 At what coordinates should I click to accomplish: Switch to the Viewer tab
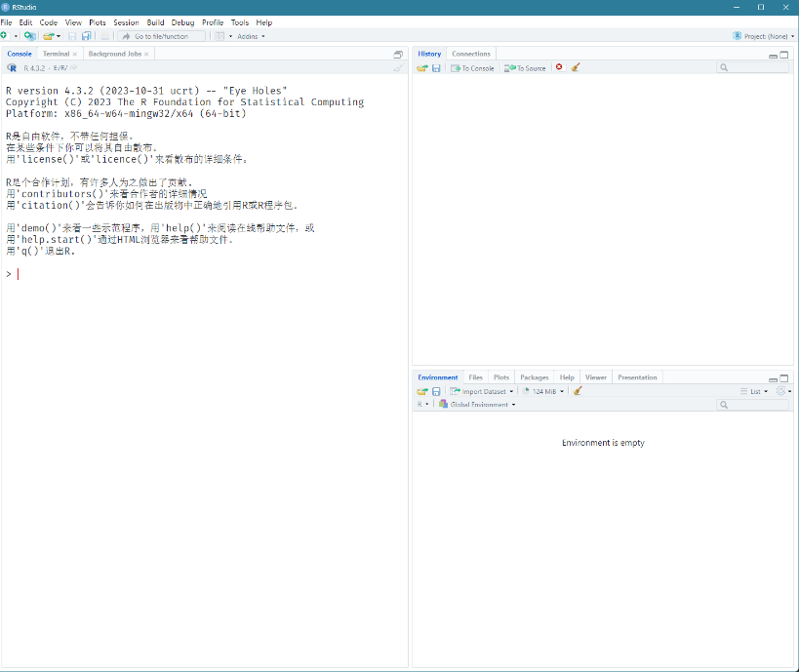pyautogui.click(x=596, y=377)
